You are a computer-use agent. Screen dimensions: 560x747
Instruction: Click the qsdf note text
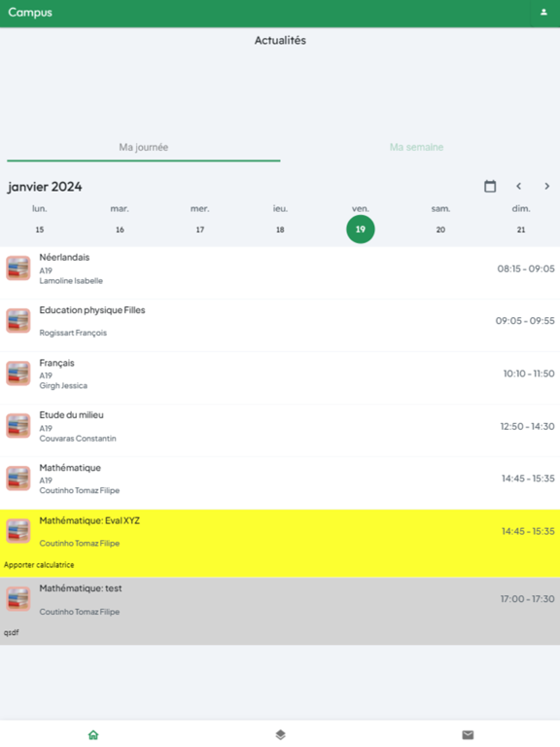coord(12,632)
